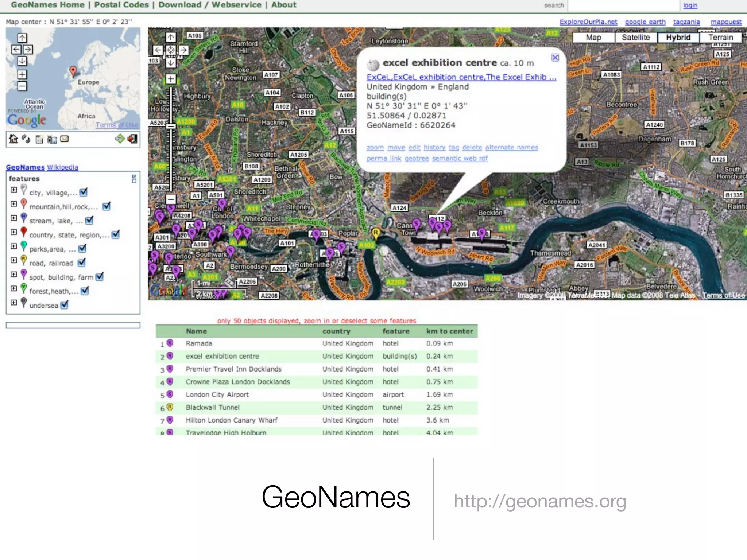Switch map to Hybrid view
The height and width of the screenshot is (560, 747).
coord(678,38)
